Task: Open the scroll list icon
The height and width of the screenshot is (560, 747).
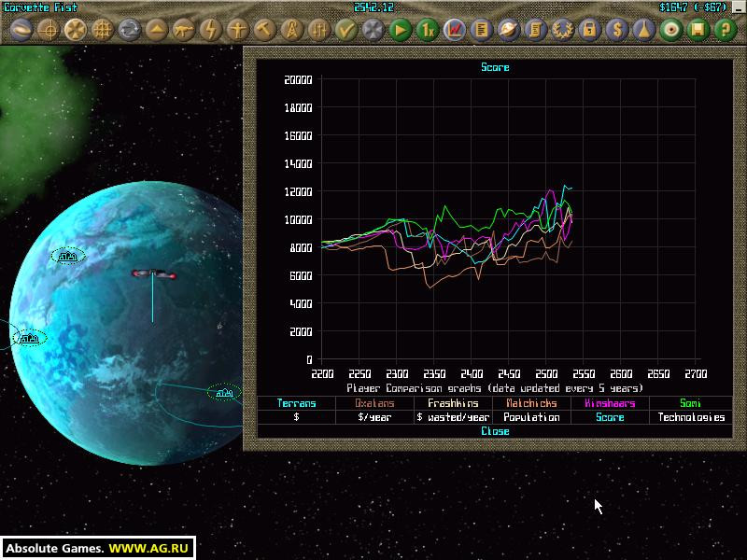Action: [536, 30]
